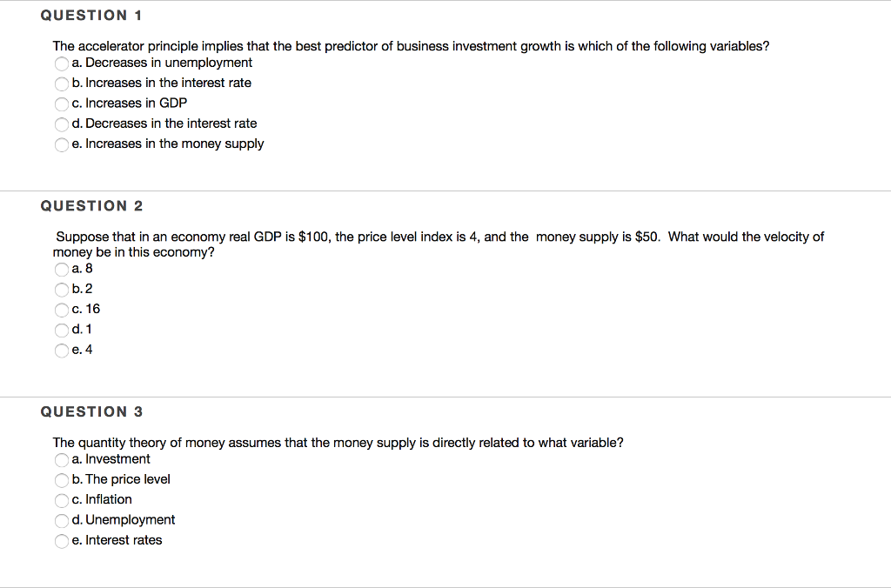Click the QUESTION 3 heading
Screen dimensions: 891x588
91,411
